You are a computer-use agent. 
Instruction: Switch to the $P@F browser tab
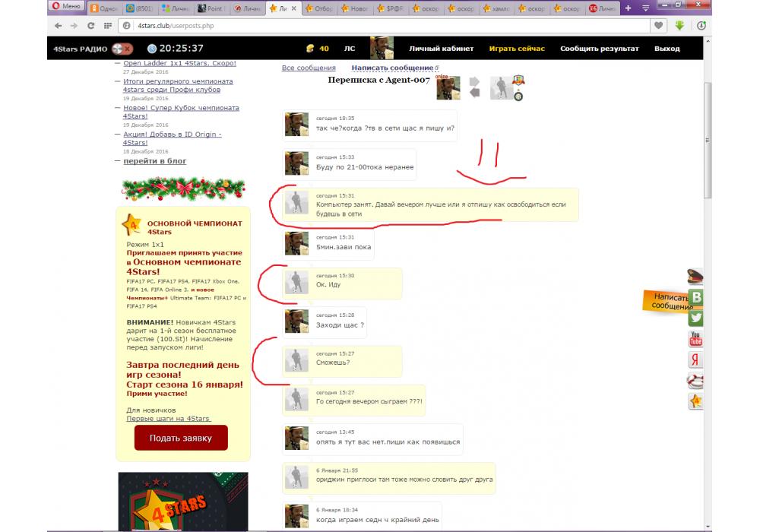pos(391,8)
